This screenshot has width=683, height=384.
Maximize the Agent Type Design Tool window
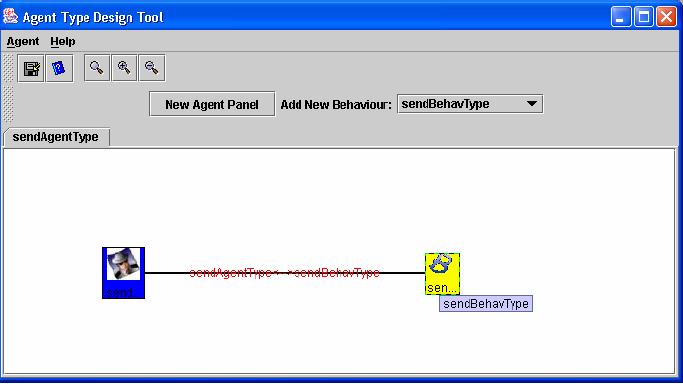pos(644,17)
